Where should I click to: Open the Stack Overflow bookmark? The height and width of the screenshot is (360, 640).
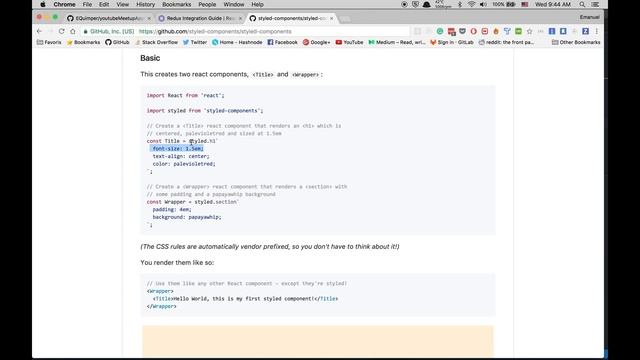pyautogui.click(x=156, y=42)
